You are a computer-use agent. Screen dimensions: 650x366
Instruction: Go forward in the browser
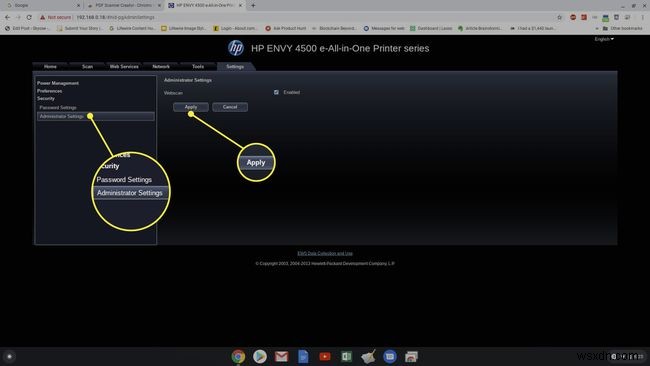pyautogui.click(x=18, y=17)
